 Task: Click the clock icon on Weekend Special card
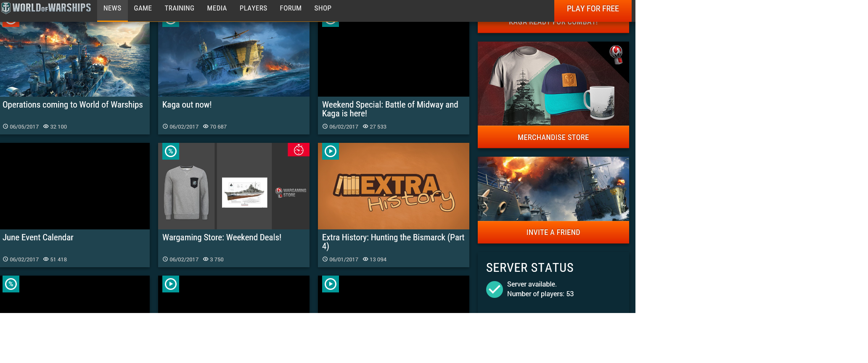[325, 126]
